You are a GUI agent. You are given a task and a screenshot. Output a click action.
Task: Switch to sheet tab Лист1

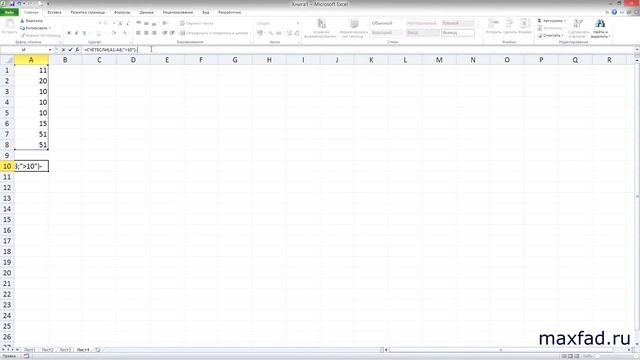29,350
